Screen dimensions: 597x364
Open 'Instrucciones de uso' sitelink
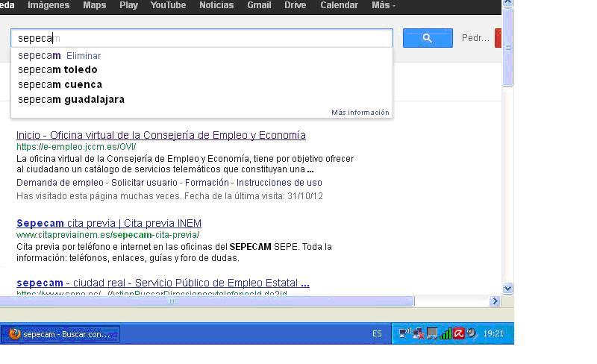279,183
